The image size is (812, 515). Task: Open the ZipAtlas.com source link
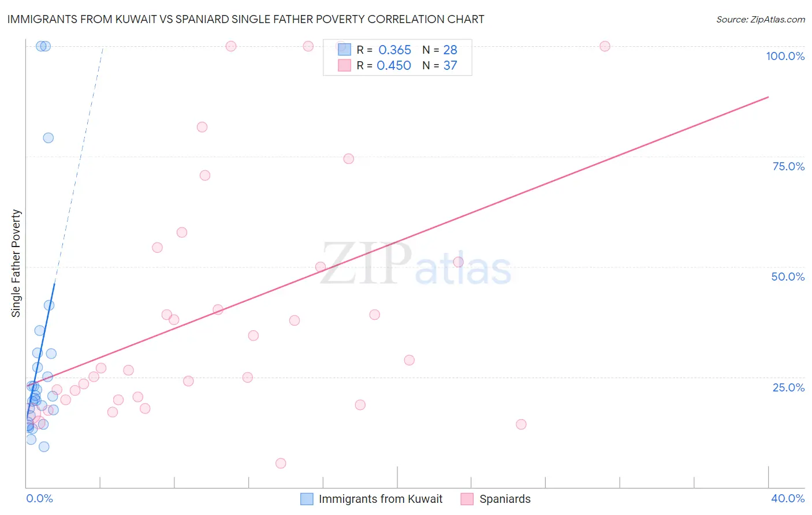coord(761,19)
